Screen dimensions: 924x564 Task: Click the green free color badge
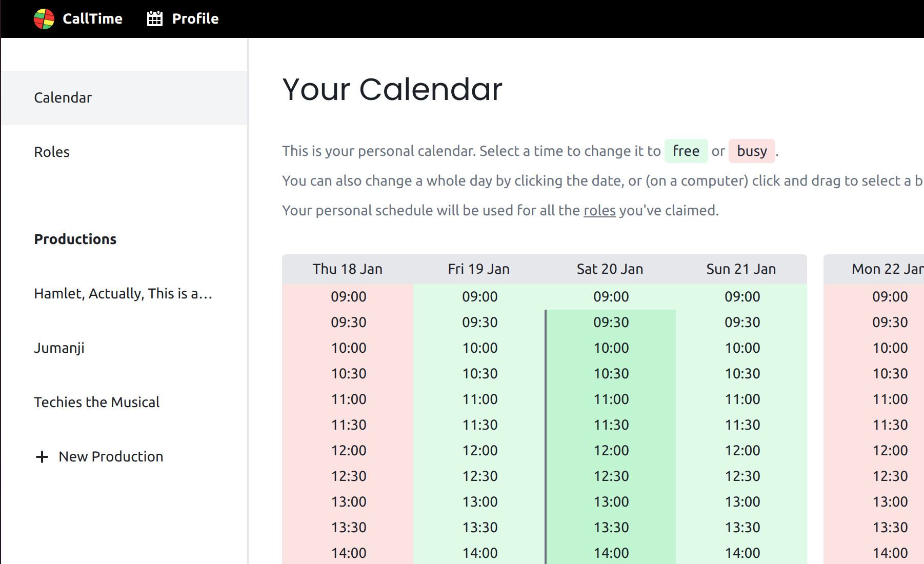tap(686, 151)
